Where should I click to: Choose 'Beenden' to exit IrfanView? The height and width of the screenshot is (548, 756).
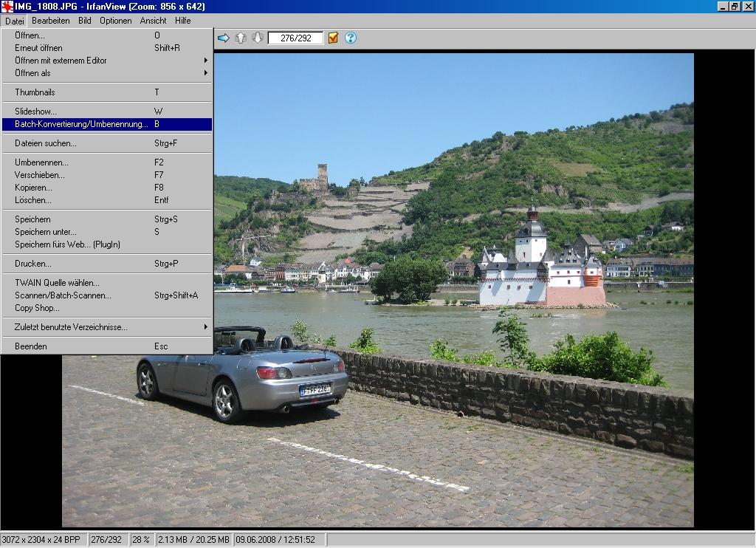point(31,346)
